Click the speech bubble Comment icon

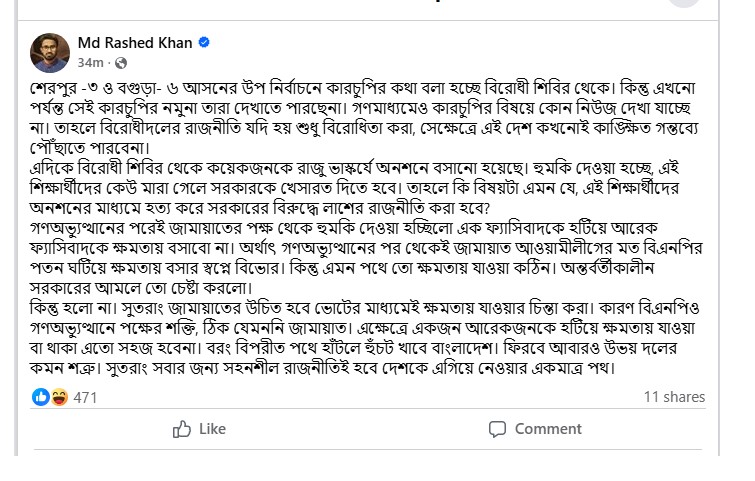[x=497, y=429]
